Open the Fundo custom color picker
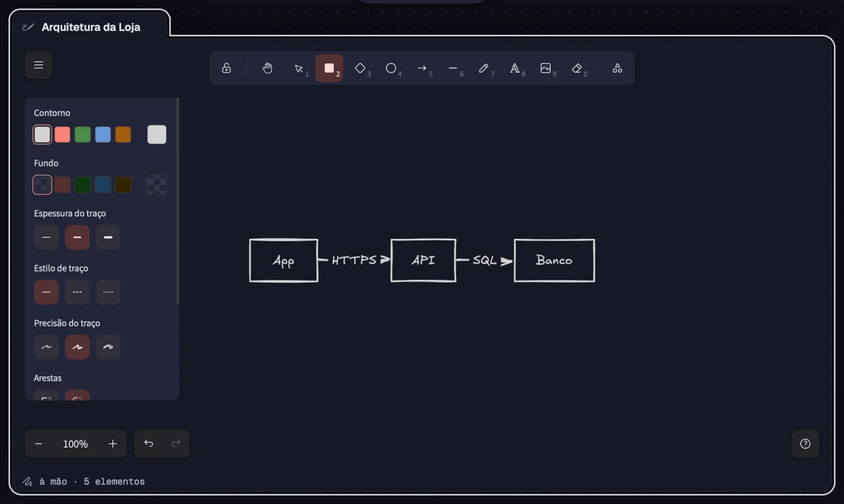The width and height of the screenshot is (844, 504). (157, 185)
